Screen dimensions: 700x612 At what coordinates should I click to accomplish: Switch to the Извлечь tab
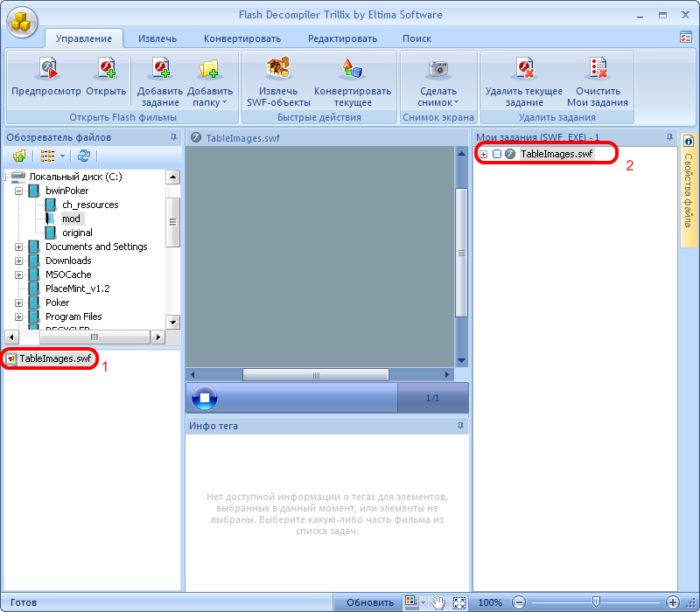(x=157, y=38)
